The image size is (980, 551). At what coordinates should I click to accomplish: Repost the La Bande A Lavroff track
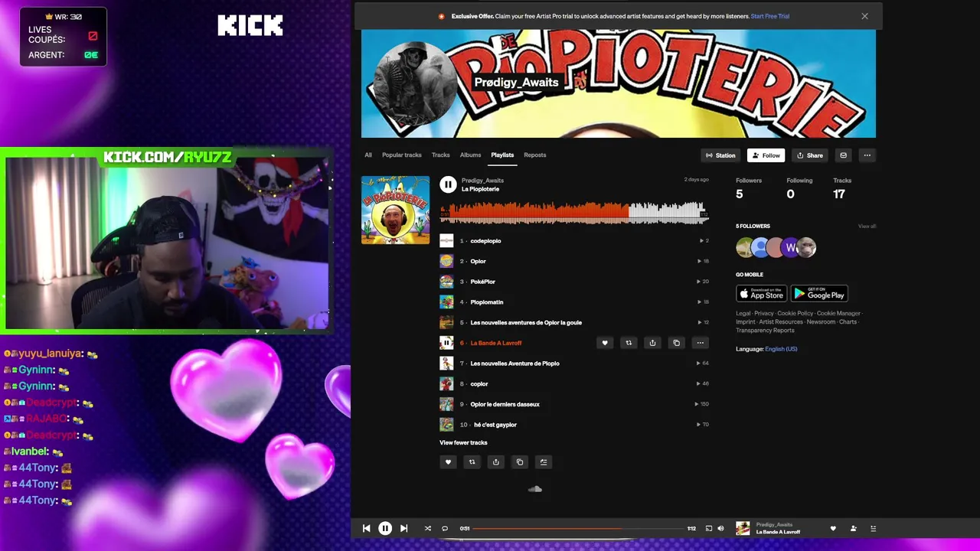pyautogui.click(x=629, y=343)
